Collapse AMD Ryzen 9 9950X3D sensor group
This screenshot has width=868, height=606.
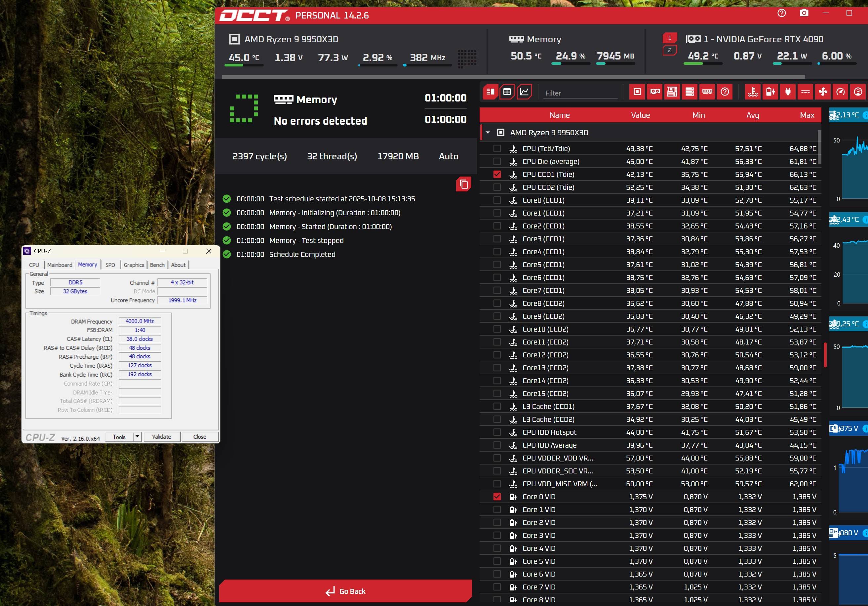[488, 133]
